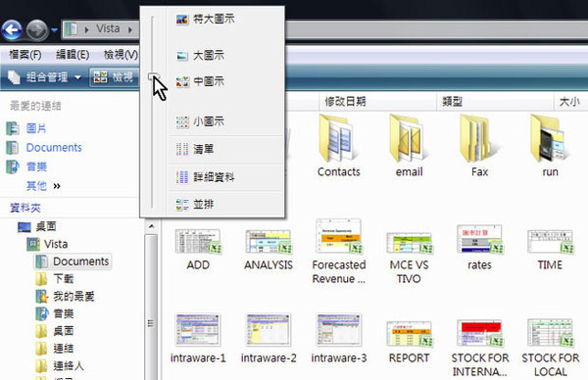Select the Fax folder icon
Viewport: 588px width, 380px height.
[x=479, y=146]
